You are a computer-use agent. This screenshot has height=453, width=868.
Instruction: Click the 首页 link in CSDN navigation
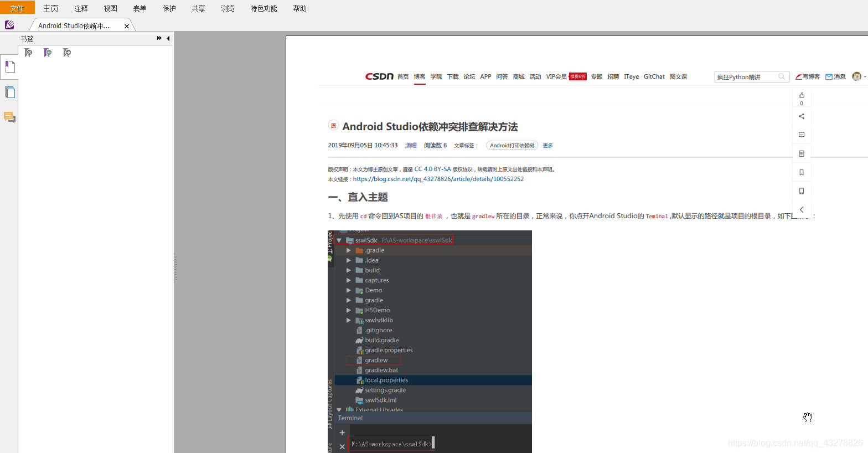(x=403, y=77)
